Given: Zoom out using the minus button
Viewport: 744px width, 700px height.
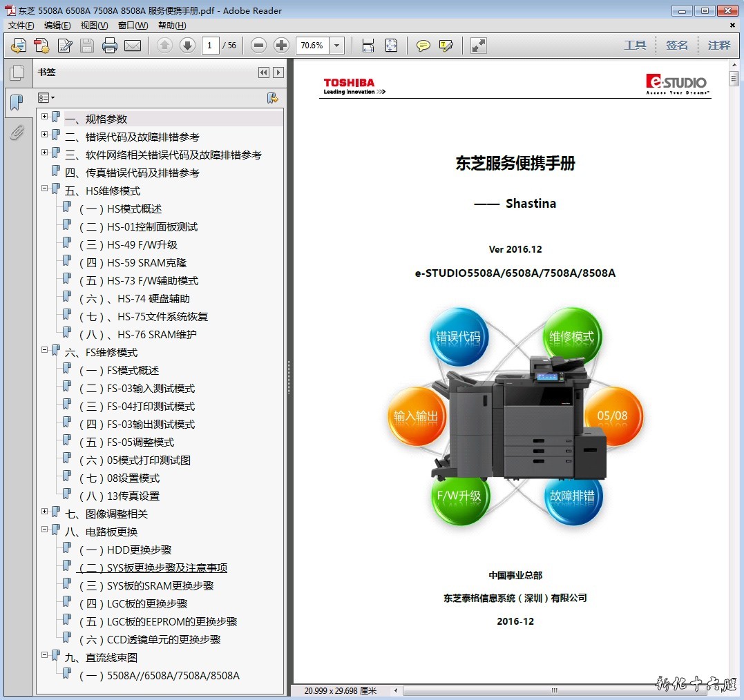Looking at the screenshot, I should tap(258, 46).
